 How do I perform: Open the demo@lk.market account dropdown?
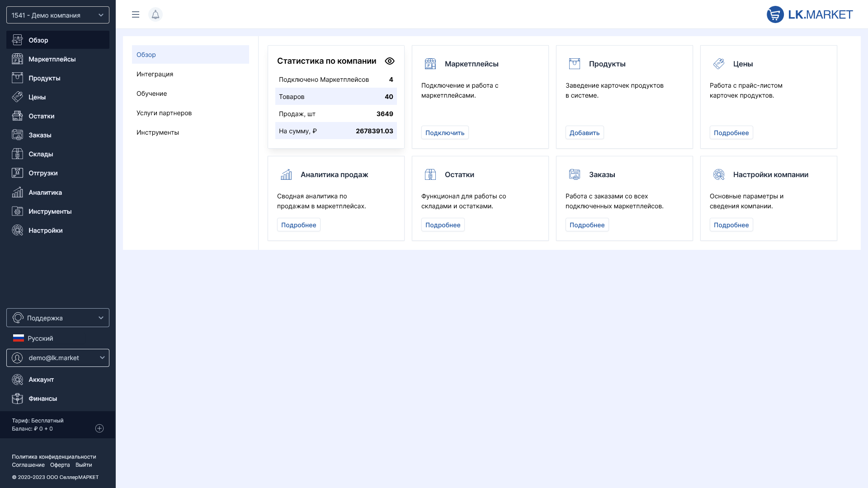coord(58,358)
